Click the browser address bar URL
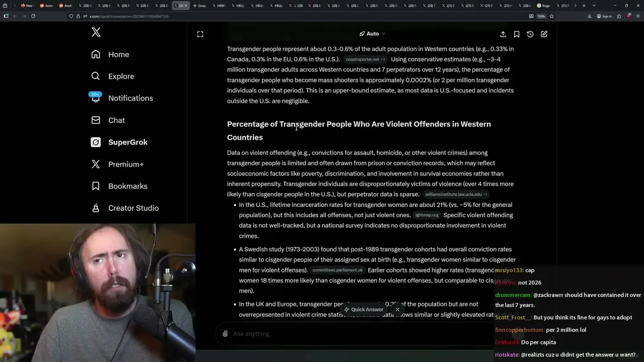The height and width of the screenshot is (362, 644). point(129,16)
